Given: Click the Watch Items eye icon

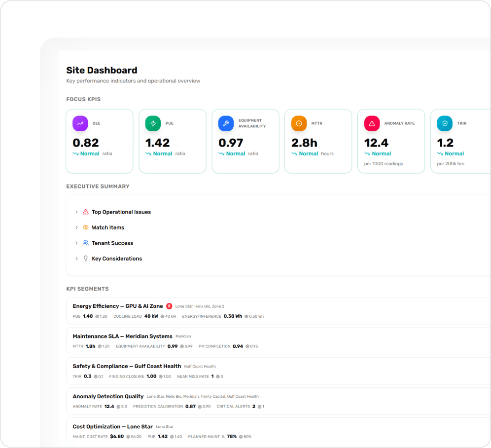Looking at the screenshot, I should pyautogui.click(x=86, y=227).
